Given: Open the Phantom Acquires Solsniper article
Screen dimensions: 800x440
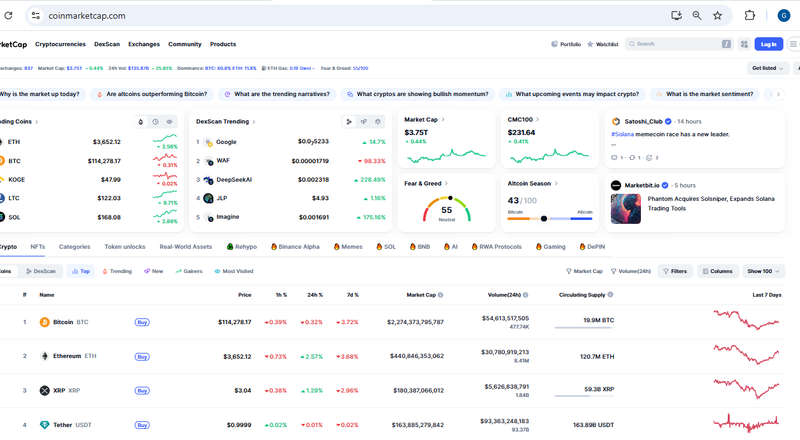Looking at the screenshot, I should click(x=711, y=204).
